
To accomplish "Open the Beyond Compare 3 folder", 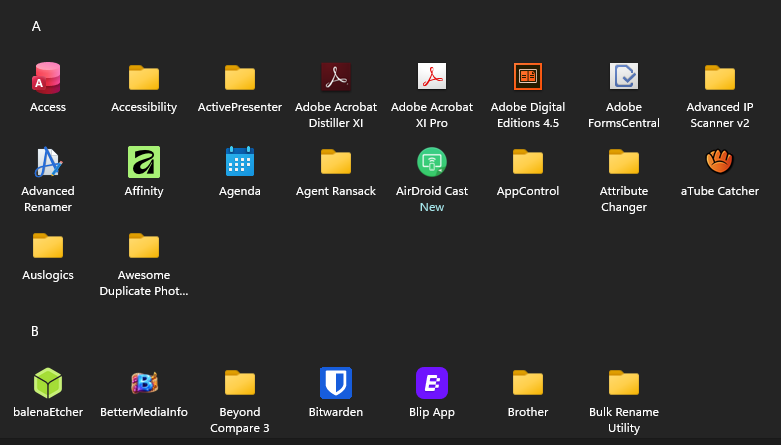I will pos(240,383).
